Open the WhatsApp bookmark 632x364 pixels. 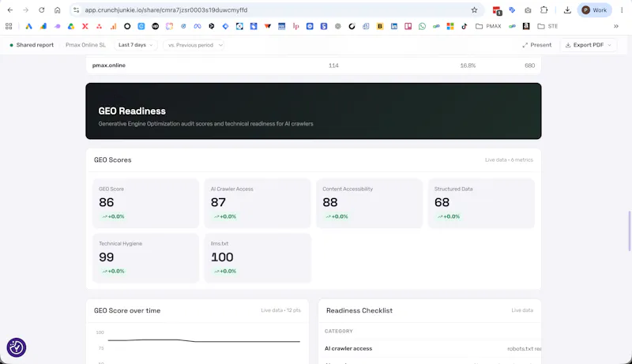pyautogui.click(x=422, y=26)
